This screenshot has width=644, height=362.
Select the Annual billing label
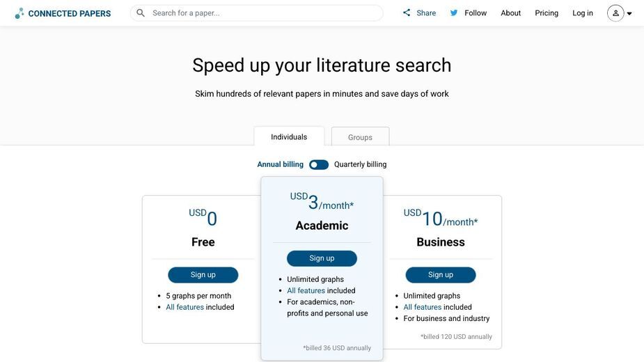click(280, 164)
